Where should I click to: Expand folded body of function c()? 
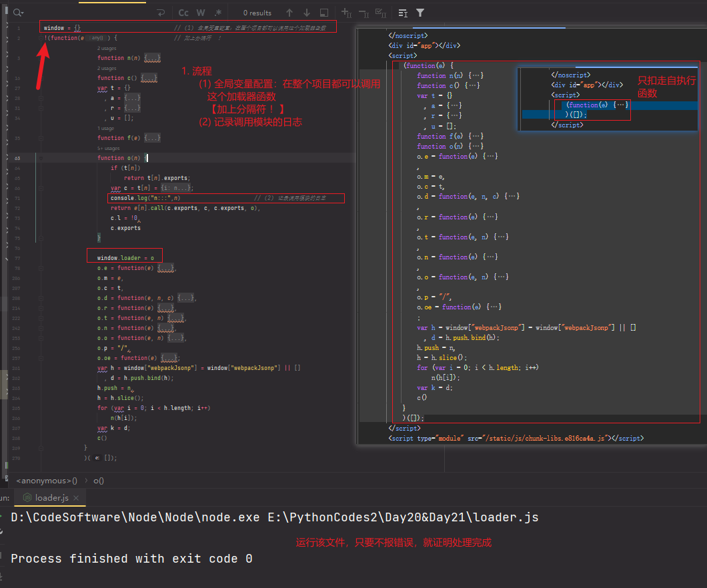click(149, 78)
